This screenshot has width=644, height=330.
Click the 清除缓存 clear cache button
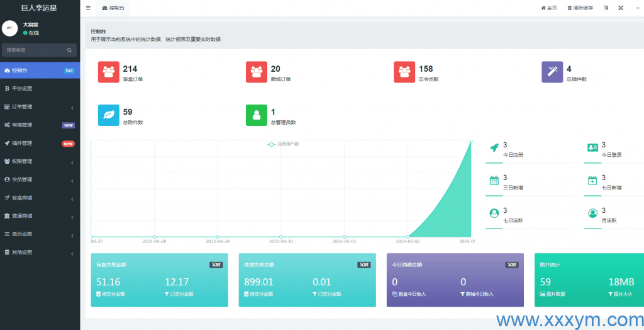[x=580, y=8]
